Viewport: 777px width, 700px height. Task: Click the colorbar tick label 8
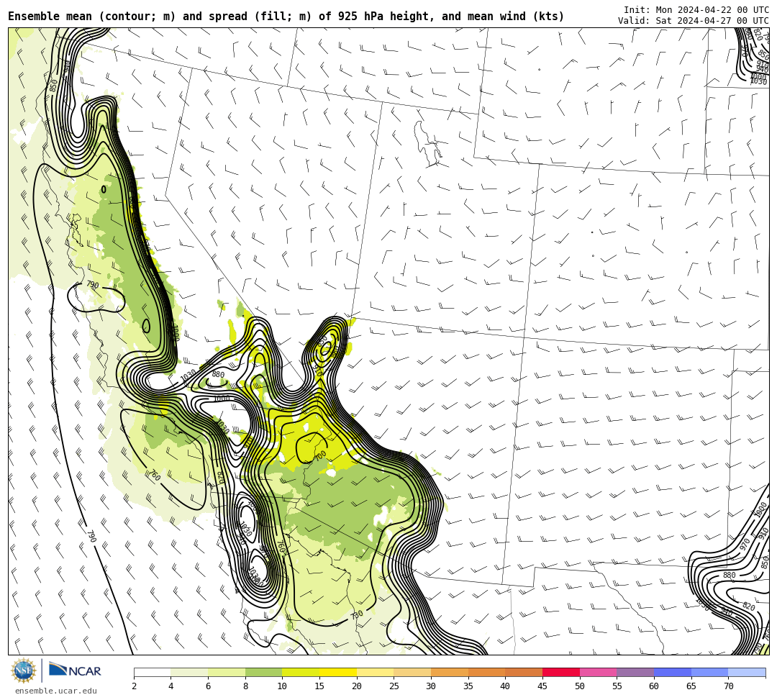click(x=245, y=686)
